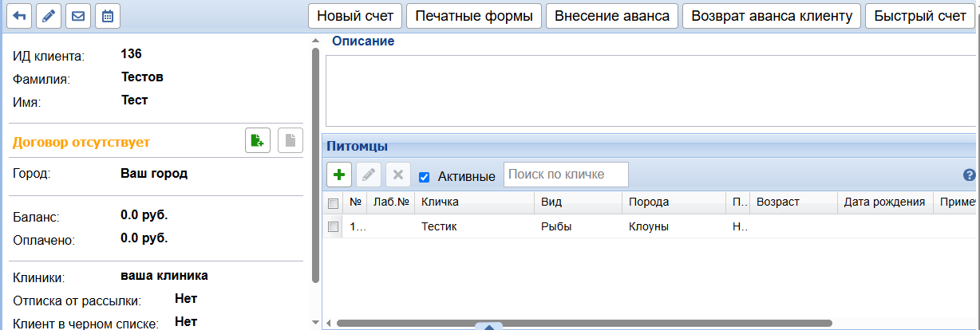This screenshot has height=330, width=980.
Task: Click Внесение аванса button
Action: coord(612,16)
